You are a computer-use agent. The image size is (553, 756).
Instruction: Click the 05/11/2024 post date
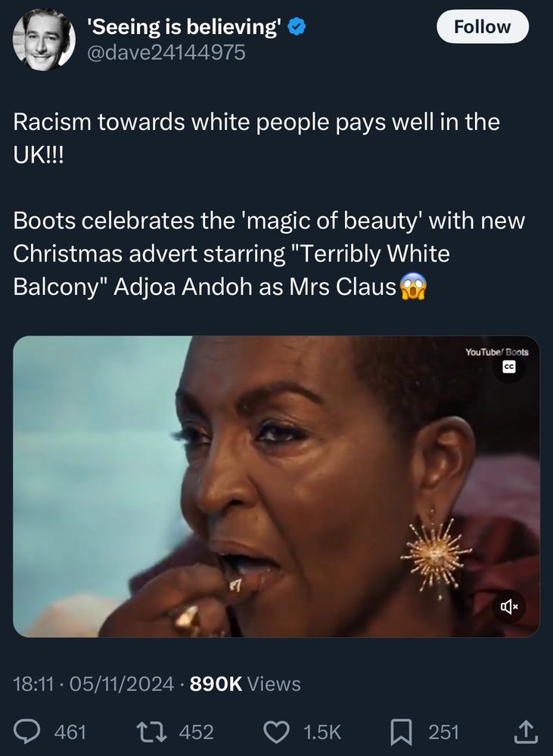point(122,683)
